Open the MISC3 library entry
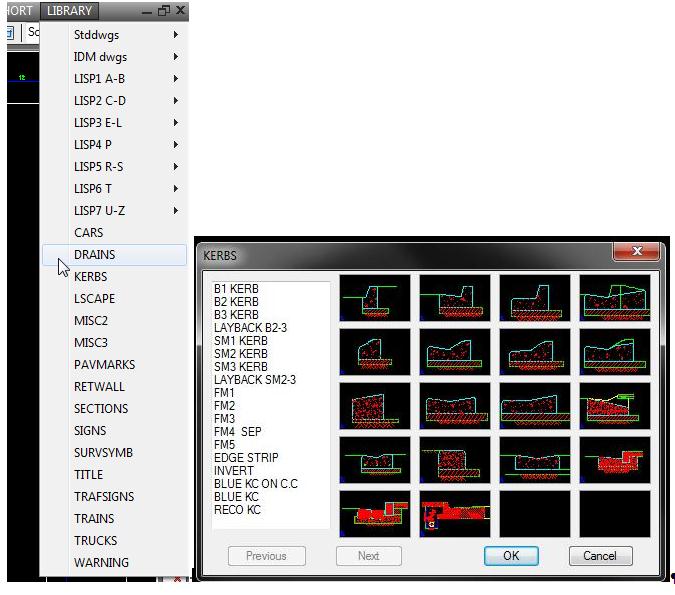Image resolution: width=675 pixels, height=595 pixels. 115,342
